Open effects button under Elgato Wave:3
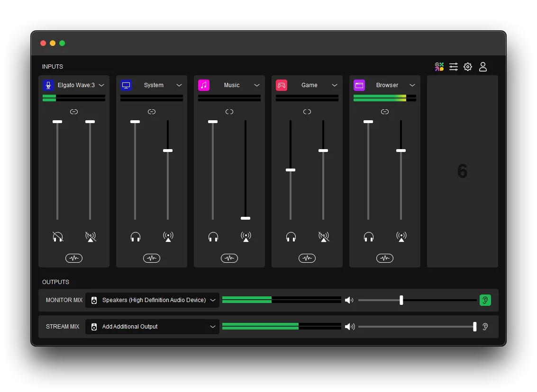The width and height of the screenshot is (537, 392). (x=74, y=258)
